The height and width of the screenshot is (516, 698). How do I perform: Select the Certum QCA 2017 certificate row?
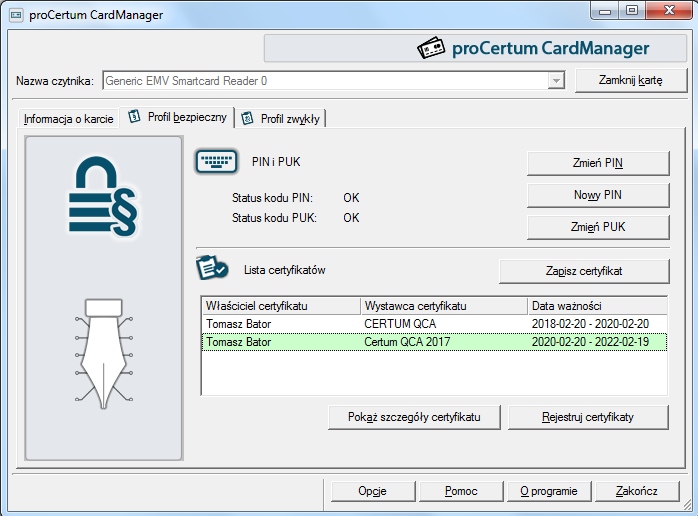(434, 342)
